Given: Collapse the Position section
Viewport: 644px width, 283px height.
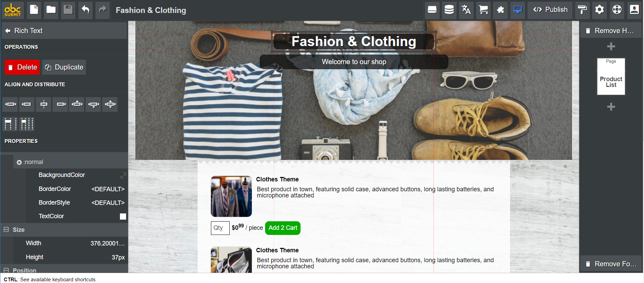Looking at the screenshot, I should (6, 270).
